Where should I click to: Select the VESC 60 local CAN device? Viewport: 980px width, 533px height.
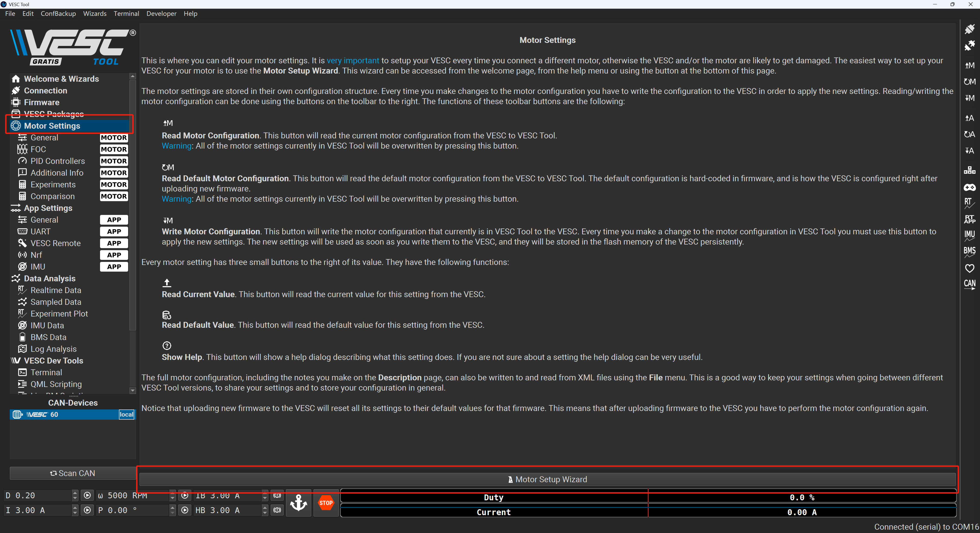tap(72, 414)
